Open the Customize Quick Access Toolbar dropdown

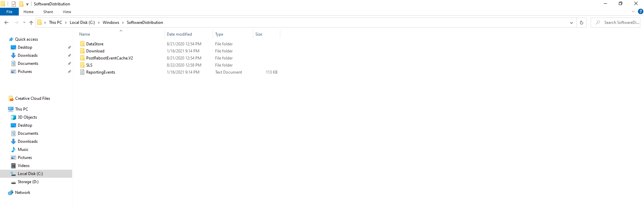(x=27, y=4)
